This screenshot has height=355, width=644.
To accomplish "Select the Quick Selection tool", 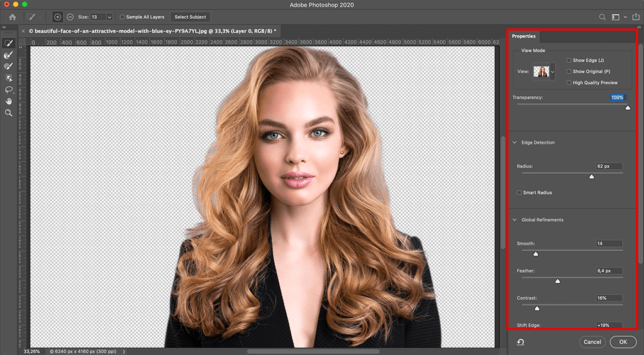I will coord(9,43).
